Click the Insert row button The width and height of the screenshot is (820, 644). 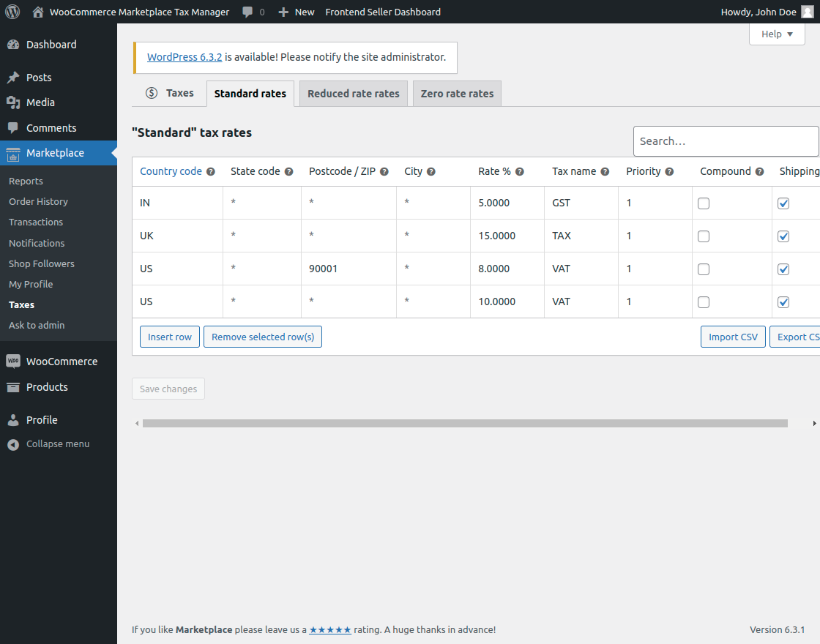click(x=169, y=337)
